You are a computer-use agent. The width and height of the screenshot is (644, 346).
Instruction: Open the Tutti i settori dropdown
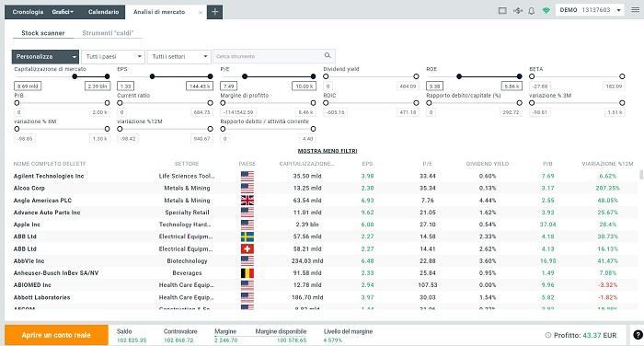(179, 56)
